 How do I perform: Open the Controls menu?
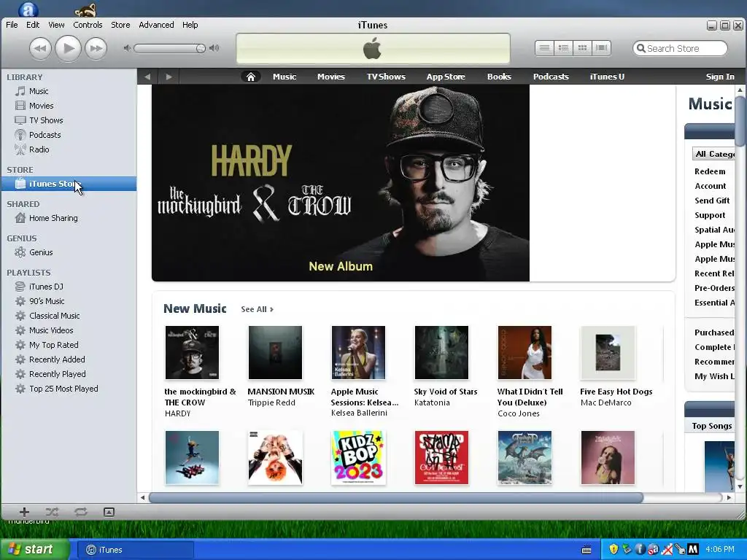pos(88,25)
